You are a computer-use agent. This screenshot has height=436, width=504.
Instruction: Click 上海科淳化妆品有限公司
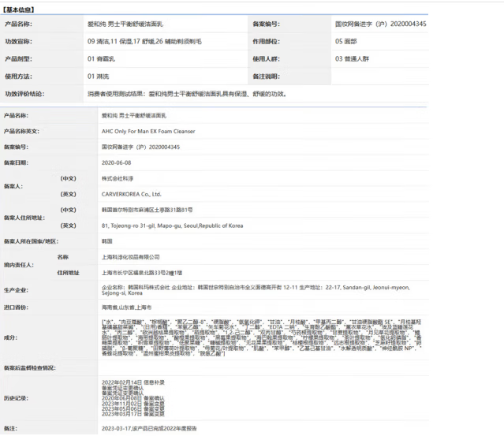[x=130, y=257]
